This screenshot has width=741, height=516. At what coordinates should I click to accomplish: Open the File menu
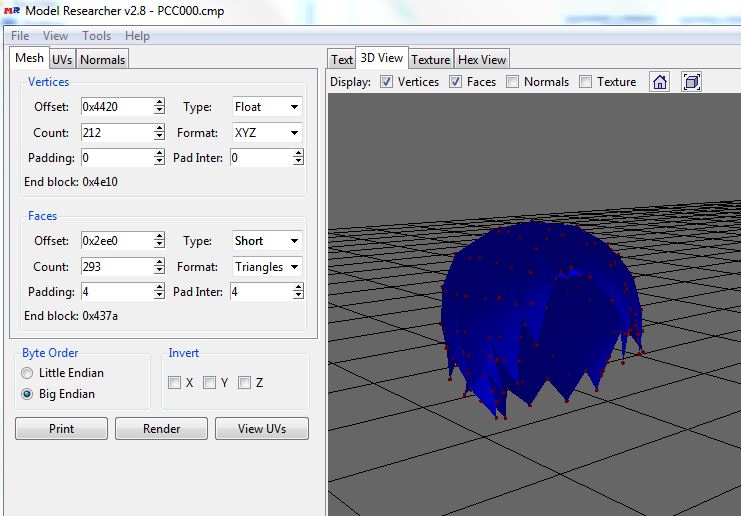[x=20, y=36]
